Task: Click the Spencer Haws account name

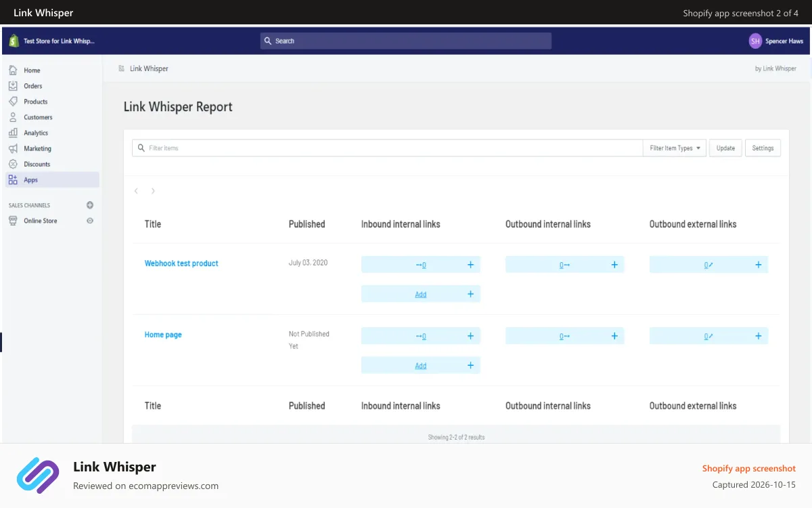Action: (x=784, y=41)
